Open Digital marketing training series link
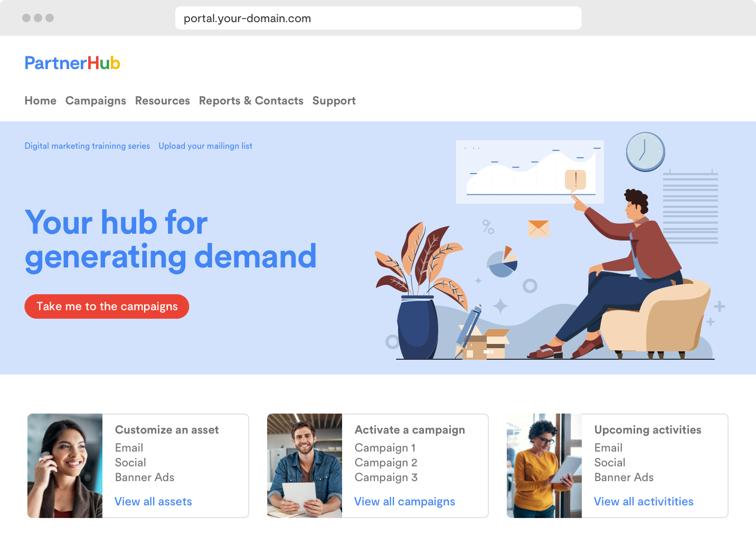 pos(87,146)
